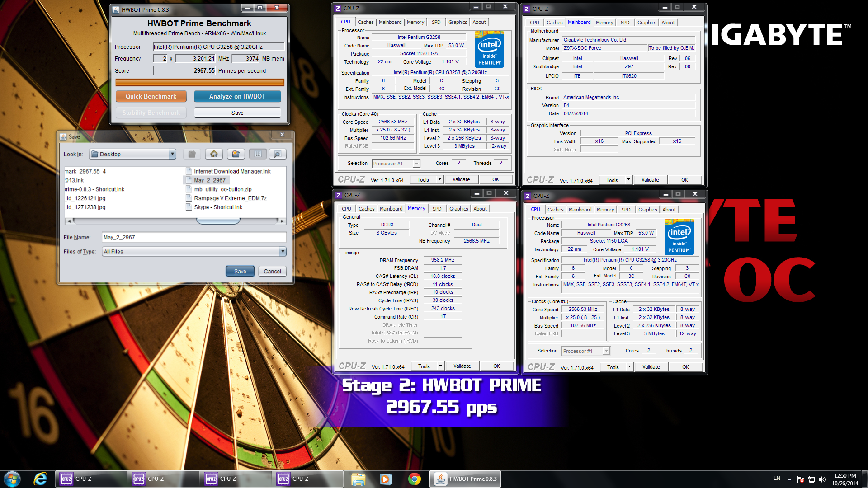
Task: Switch to CPU tab in CPU-Z Mainboard window
Action: coord(534,23)
